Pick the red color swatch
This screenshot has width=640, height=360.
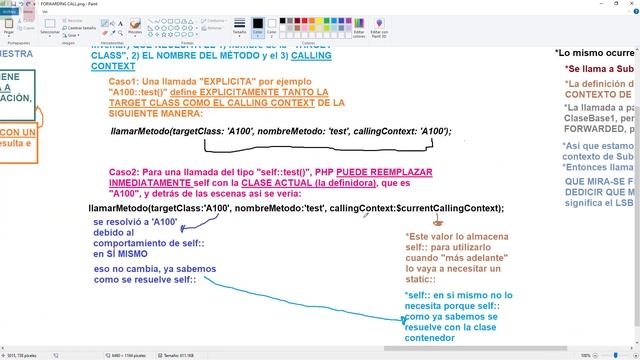(304, 20)
